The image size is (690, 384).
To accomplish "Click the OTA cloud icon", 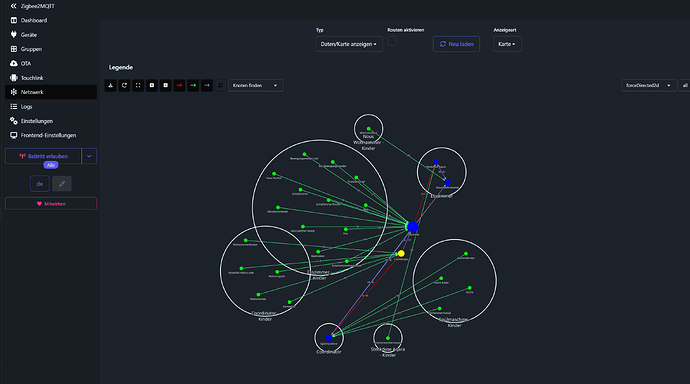I will pos(14,63).
